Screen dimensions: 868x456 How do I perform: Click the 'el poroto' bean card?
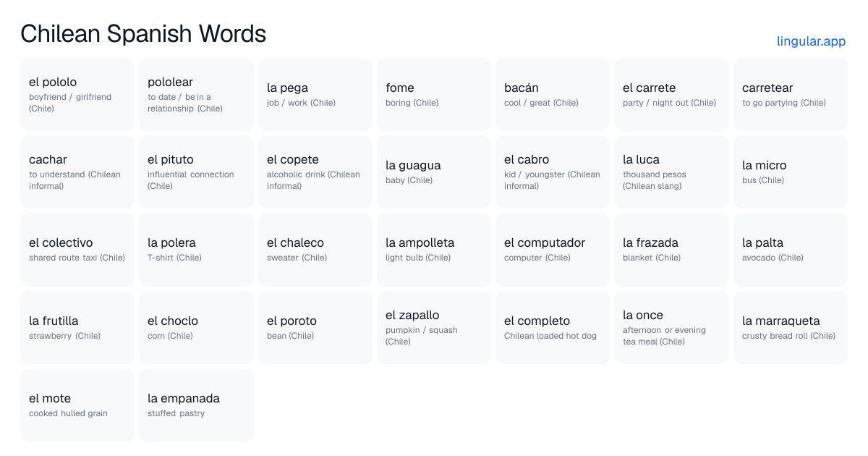[x=315, y=327]
